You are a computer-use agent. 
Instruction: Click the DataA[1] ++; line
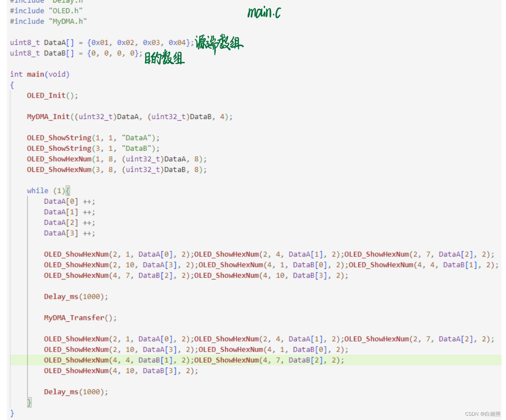[70, 212]
